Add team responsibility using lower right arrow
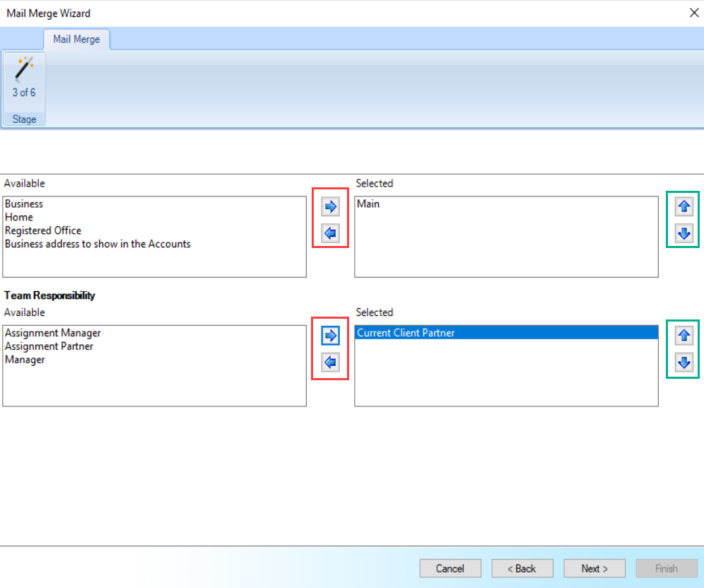The width and height of the screenshot is (704, 588). tap(331, 335)
